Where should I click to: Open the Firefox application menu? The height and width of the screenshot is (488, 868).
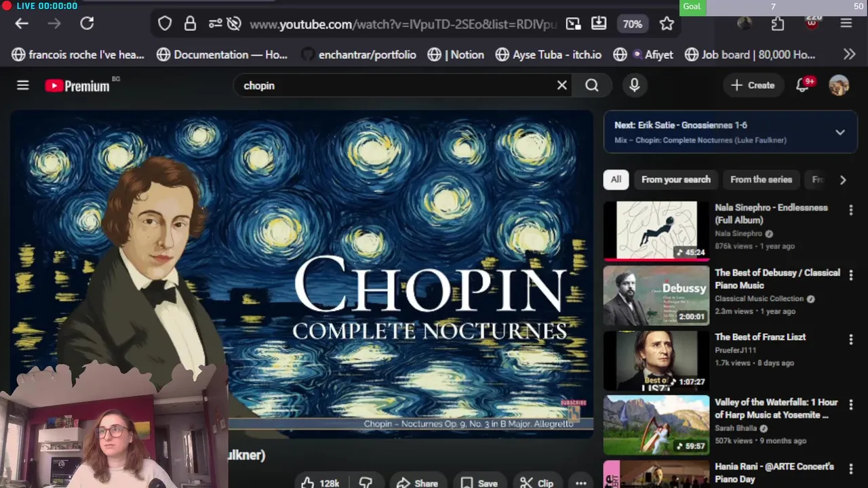(x=846, y=24)
